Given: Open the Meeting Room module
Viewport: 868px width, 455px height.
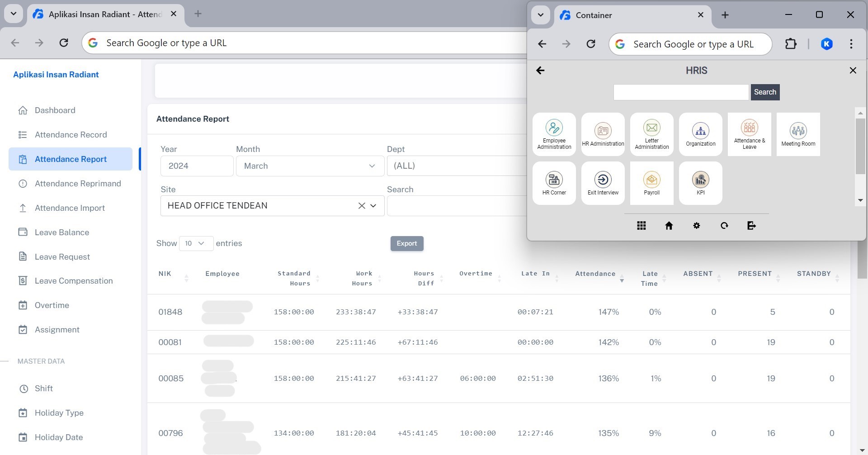Looking at the screenshot, I should point(798,134).
